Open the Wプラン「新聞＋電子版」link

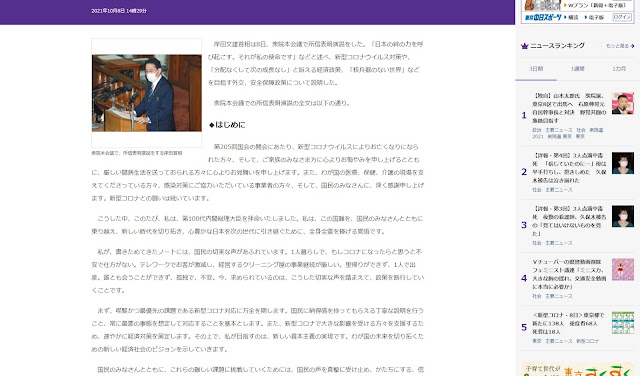click(594, 5)
